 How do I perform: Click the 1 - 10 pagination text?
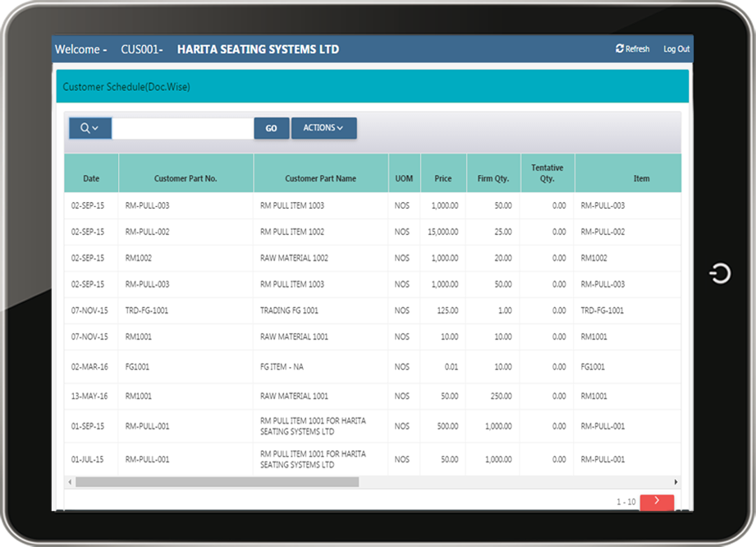pos(625,502)
